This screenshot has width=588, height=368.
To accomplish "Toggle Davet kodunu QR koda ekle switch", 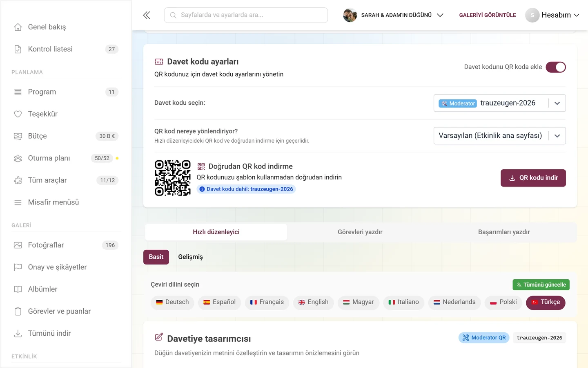I will tap(556, 67).
